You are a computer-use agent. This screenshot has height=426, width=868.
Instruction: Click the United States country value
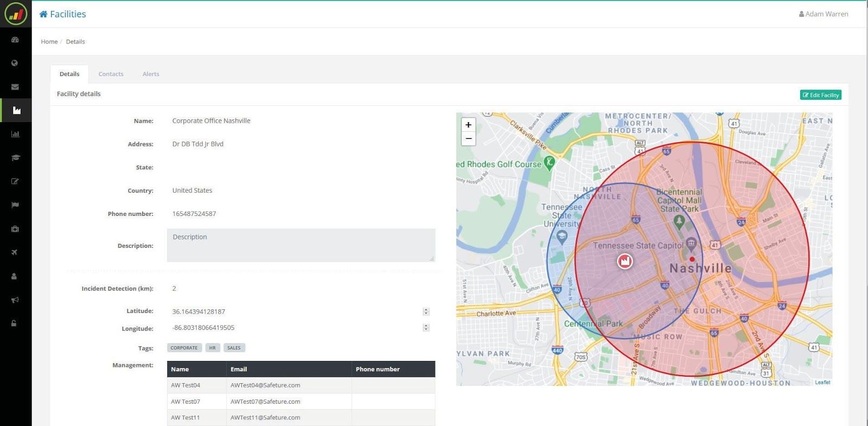192,190
